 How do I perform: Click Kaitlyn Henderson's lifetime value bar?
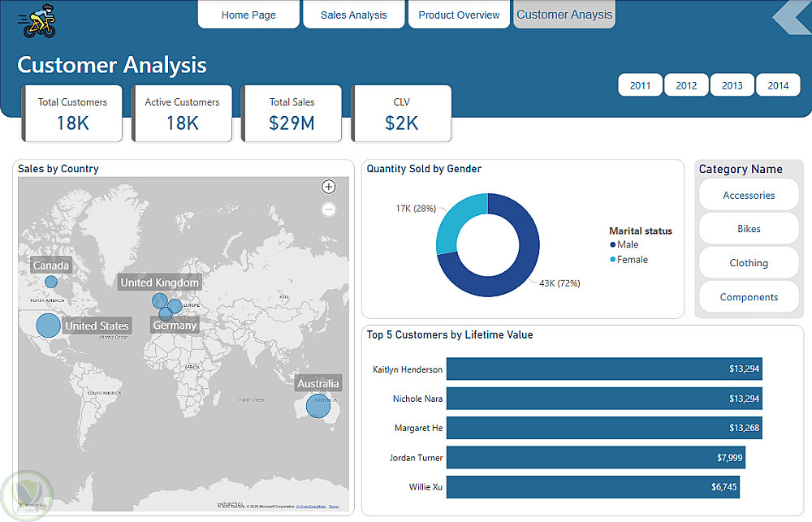click(x=603, y=369)
